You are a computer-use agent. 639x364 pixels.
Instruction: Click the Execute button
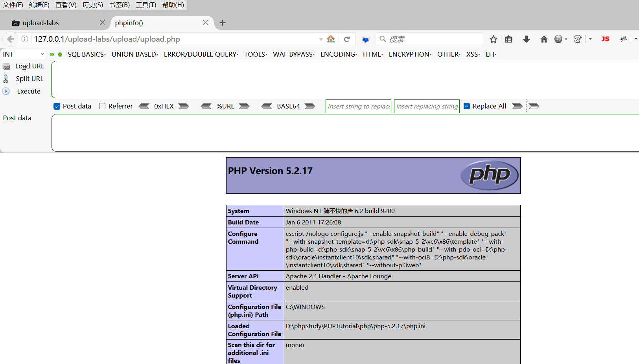(x=29, y=91)
